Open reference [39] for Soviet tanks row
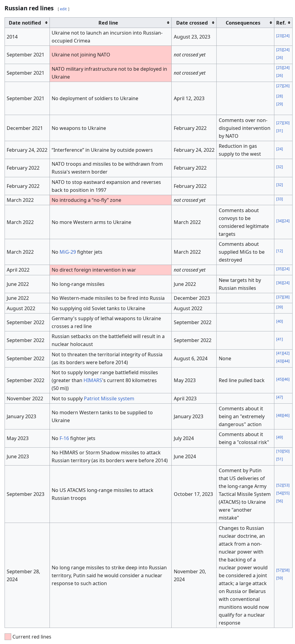 (280, 307)
